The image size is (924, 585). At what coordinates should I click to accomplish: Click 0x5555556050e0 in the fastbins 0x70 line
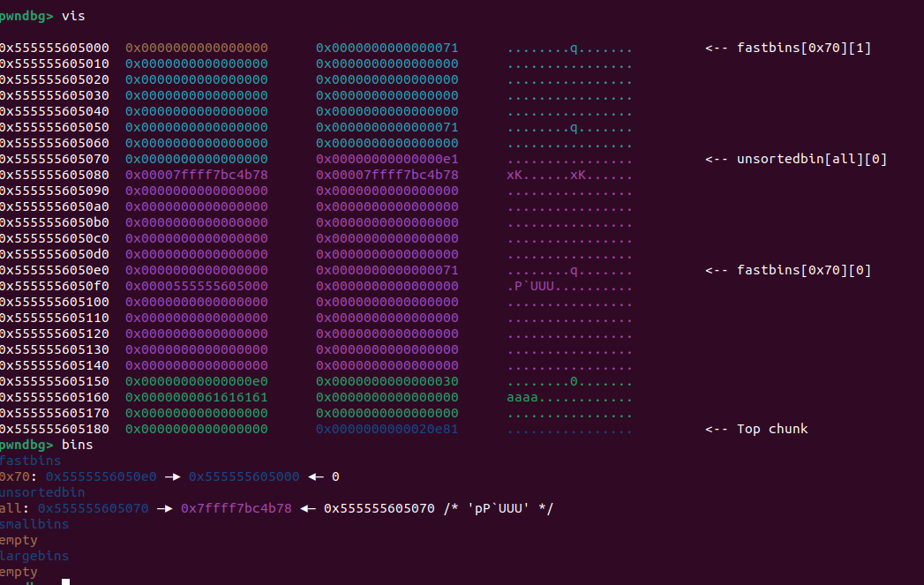(101, 476)
